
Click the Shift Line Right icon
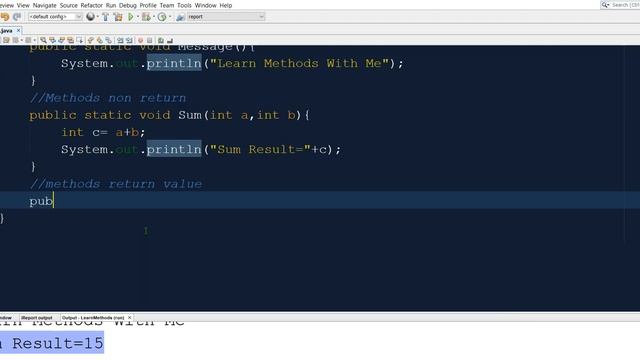click(129, 40)
